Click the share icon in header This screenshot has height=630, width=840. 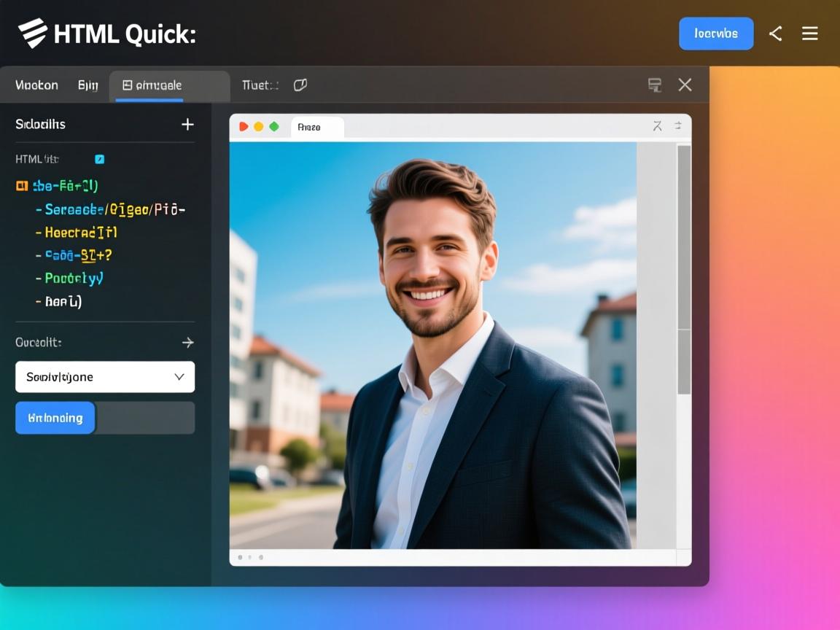775,34
